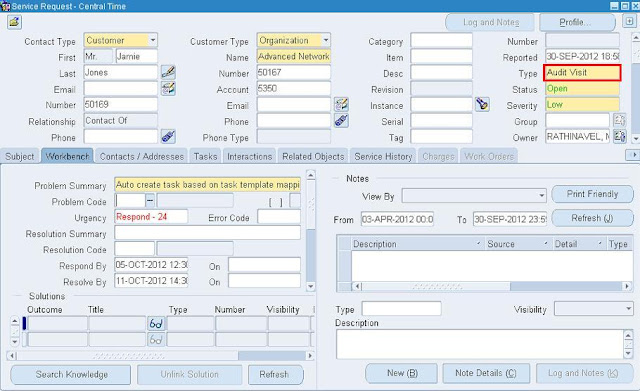The height and width of the screenshot is (391, 640).
Task: Click the Notes table horizontal scrollbar right arrow
Action: click(627, 286)
